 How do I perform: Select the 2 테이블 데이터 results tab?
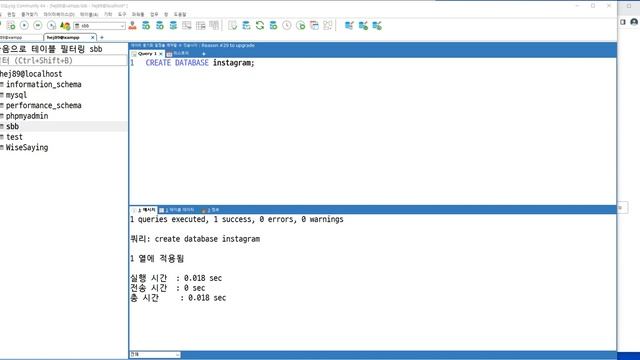(177, 210)
